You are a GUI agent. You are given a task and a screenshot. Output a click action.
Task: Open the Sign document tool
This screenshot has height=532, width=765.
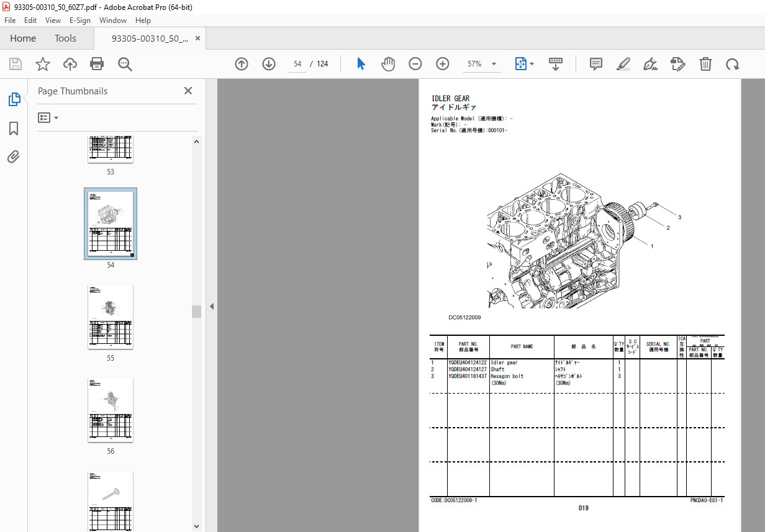click(651, 64)
